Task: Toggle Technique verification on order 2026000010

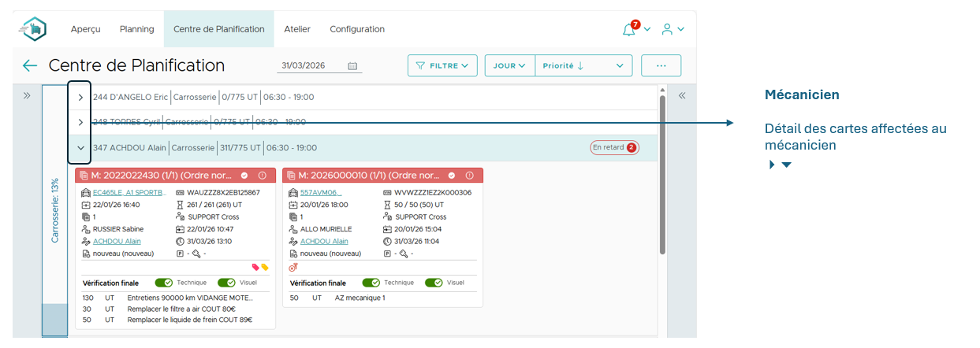Action: pos(371,283)
